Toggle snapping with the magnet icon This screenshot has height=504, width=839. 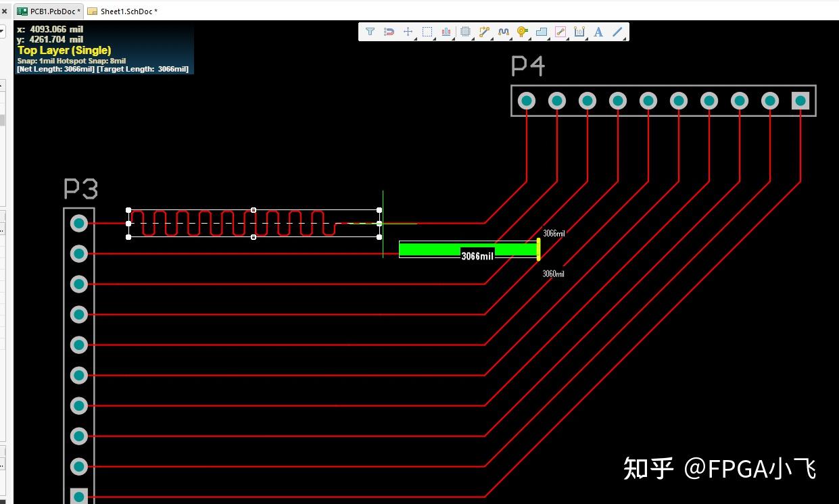389,31
